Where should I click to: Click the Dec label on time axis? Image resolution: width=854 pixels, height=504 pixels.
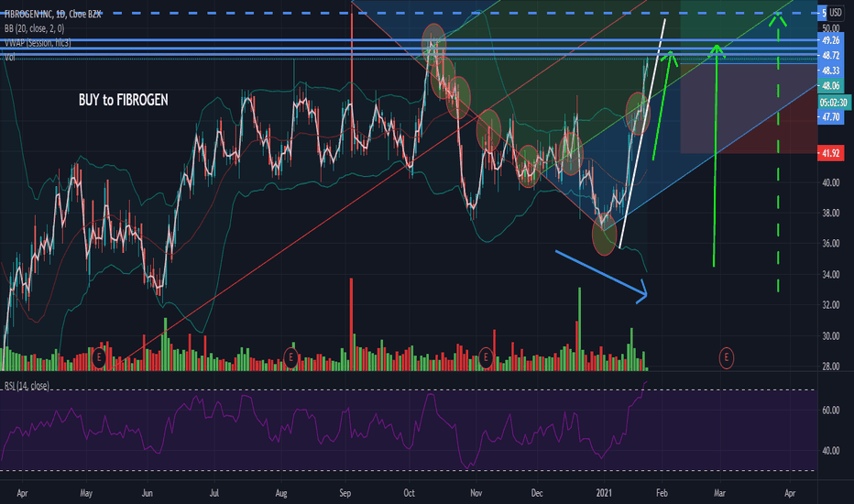point(537,493)
